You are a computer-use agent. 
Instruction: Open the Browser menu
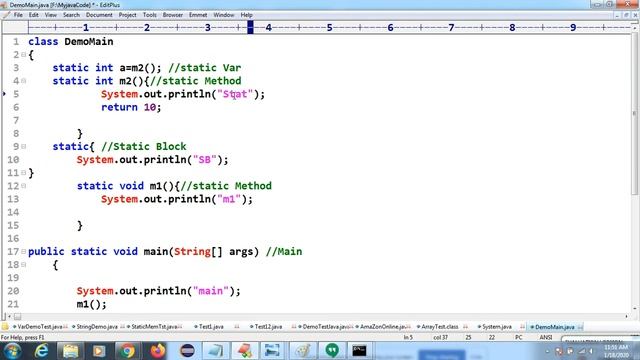(173, 15)
